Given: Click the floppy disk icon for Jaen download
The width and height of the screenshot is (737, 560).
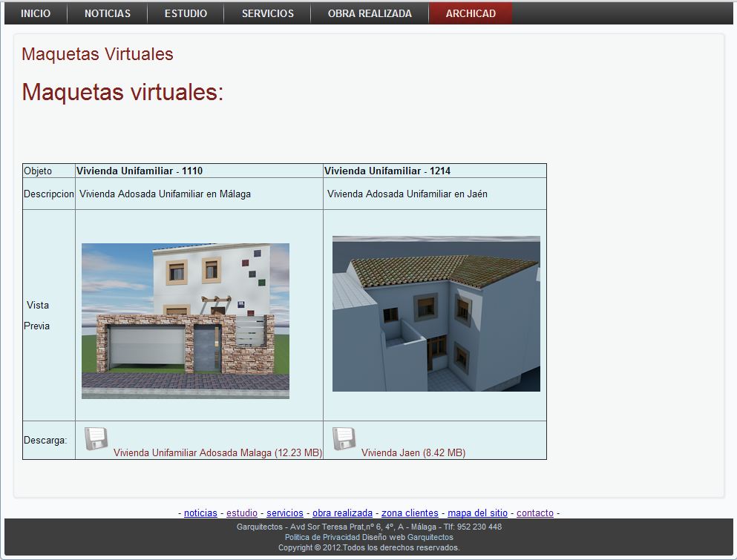Looking at the screenshot, I should coord(344,439).
